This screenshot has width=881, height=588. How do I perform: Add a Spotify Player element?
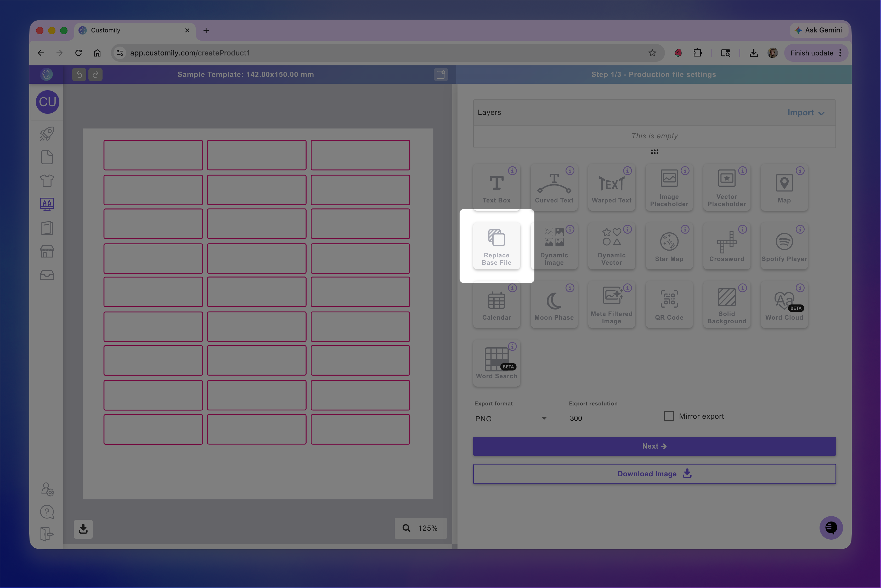coord(784,246)
